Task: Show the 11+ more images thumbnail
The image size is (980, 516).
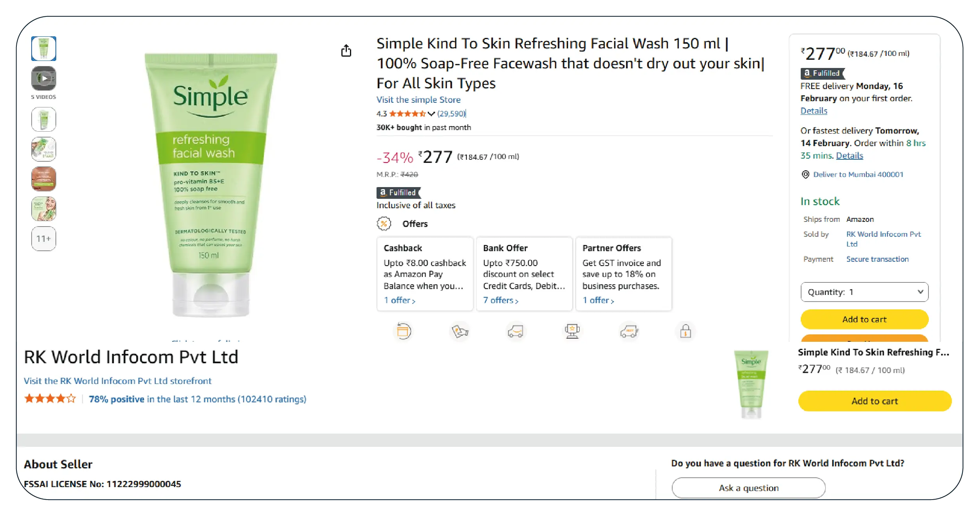Action: 44,239
